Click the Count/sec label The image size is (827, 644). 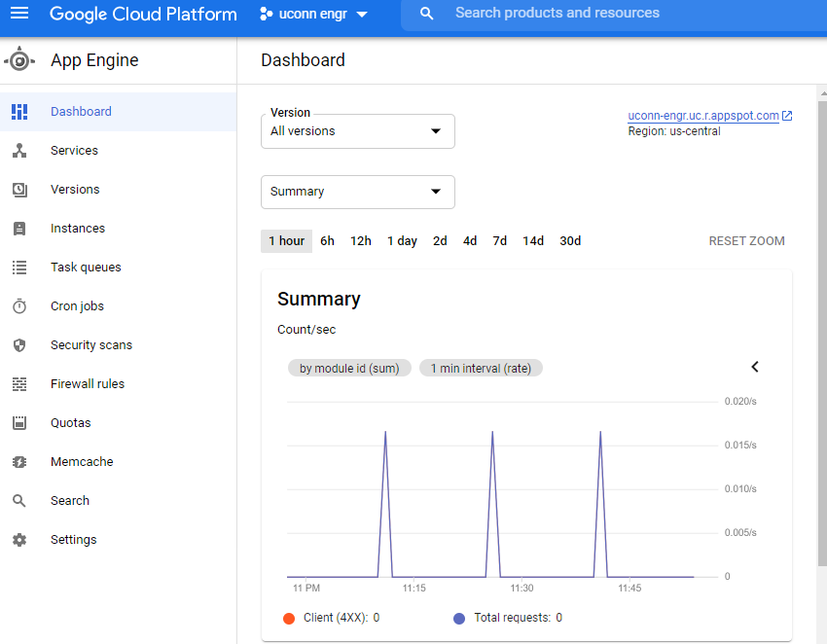pos(306,330)
